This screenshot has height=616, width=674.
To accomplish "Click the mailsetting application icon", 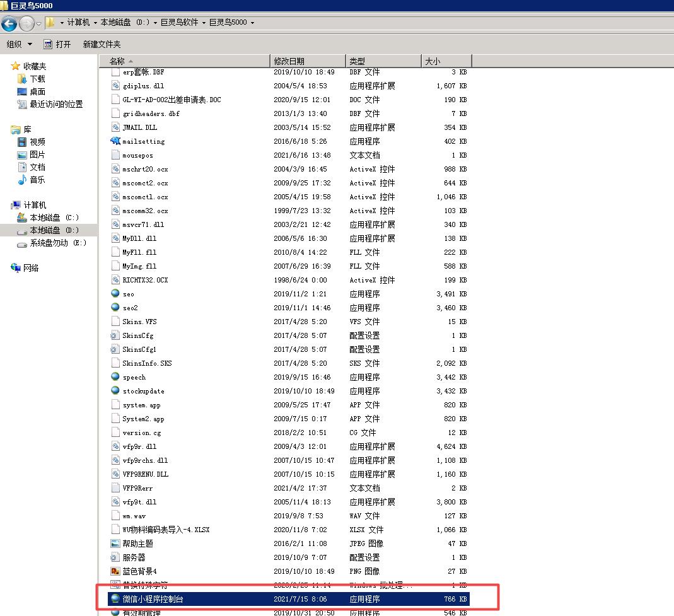I will 115,141.
